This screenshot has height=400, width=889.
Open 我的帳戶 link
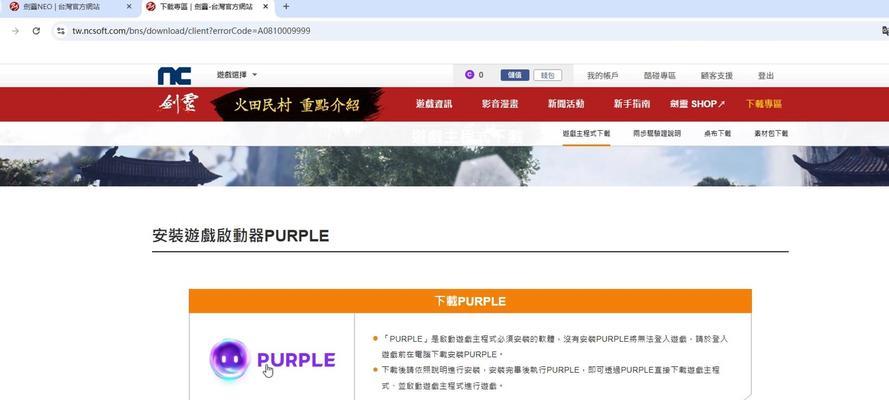coord(603,75)
